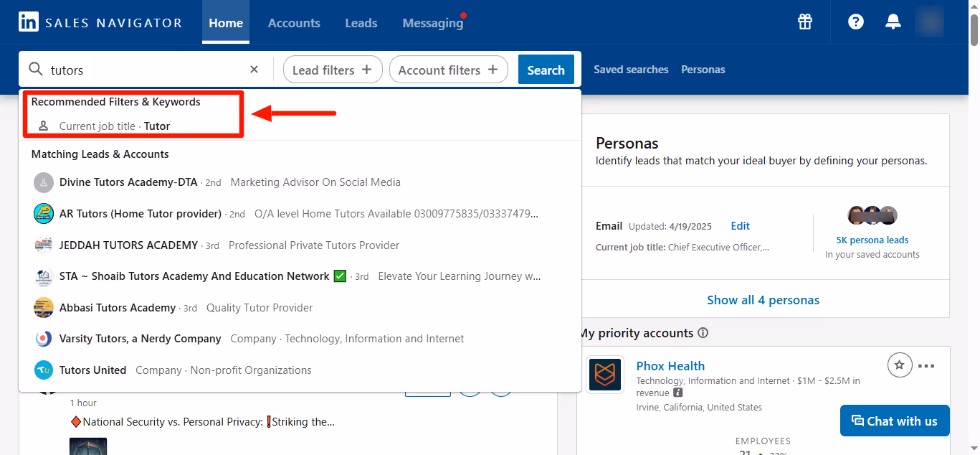Click JEDDAH TUTORS ACADEMY logo image
The height and width of the screenshot is (455, 980).
tap(44, 245)
